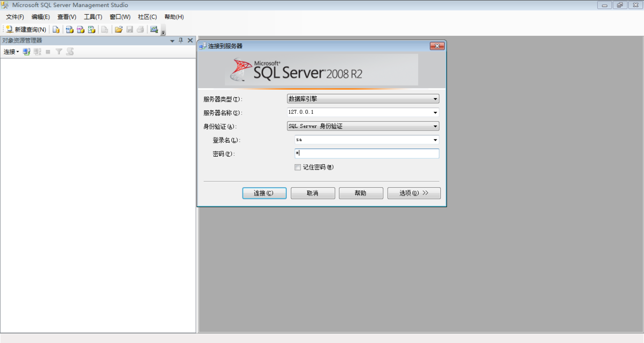644x343 pixels.
Task: Click the Database Engine Query icon
Action: 56,30
